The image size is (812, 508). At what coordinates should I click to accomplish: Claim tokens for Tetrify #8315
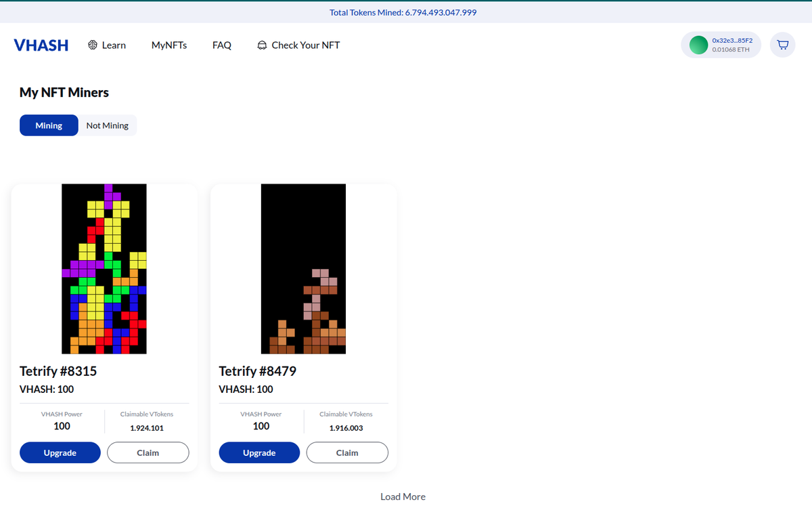[148, 452]
